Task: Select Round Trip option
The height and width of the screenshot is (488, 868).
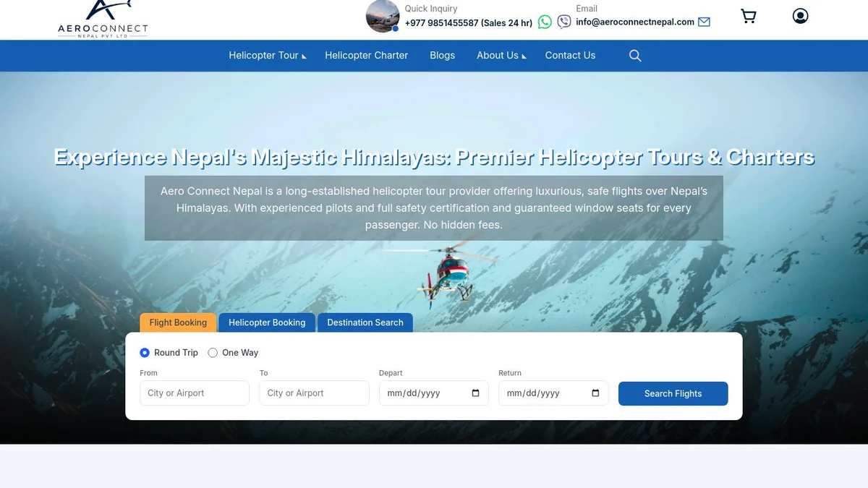Action: pyautogui.click(x=145, y=353)
